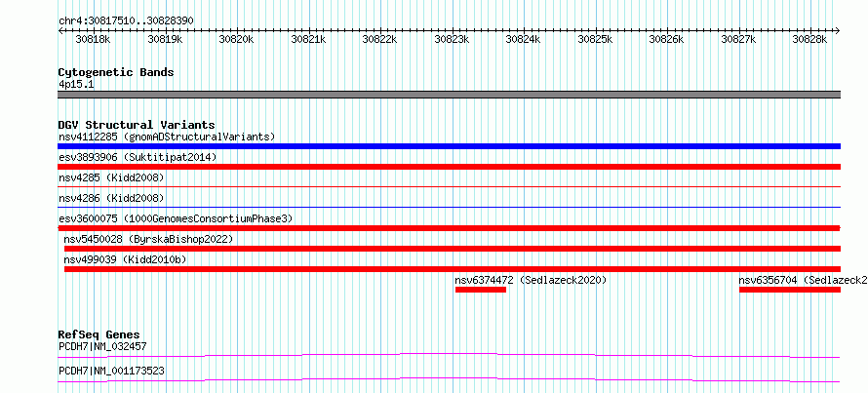Click the DGV Structural Variants track title
868x393 pixels.
click(137, 125)
